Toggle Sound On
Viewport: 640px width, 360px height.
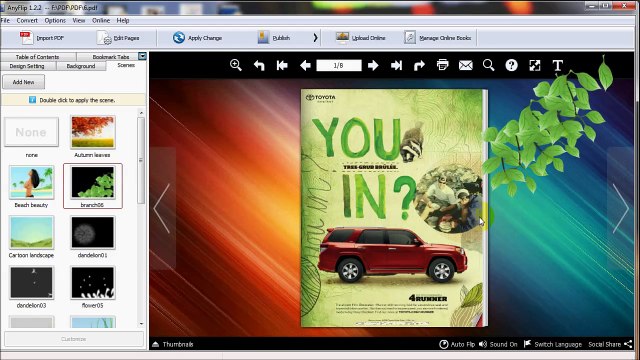pyautogui.click(x=498, y=344)
